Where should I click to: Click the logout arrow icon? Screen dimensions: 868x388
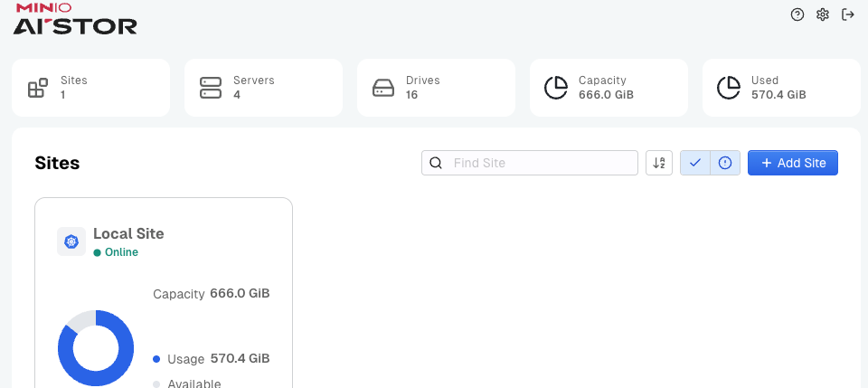click(x=848, y=15)
